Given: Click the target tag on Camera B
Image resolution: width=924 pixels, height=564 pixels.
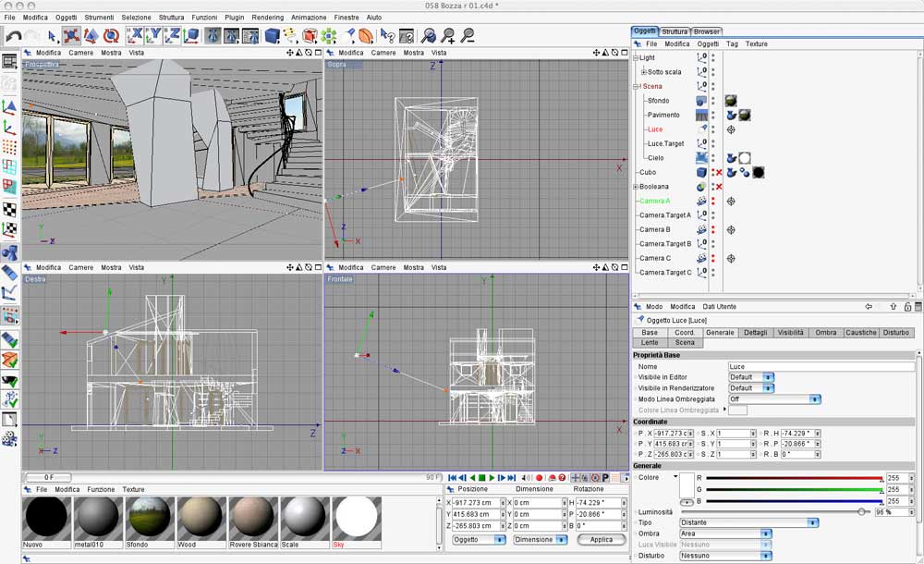Looking at the screenshot, I should tap(731, 229).
